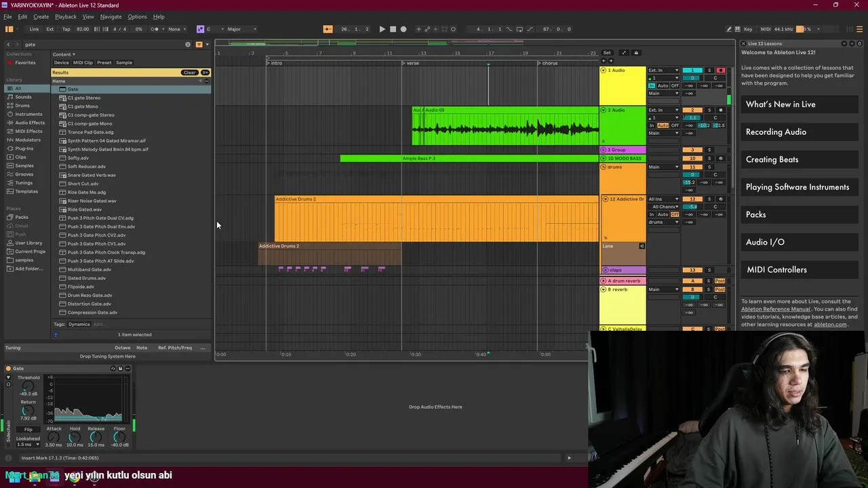
Task: Fold the 2 Audio track
Action: point(604,110)
